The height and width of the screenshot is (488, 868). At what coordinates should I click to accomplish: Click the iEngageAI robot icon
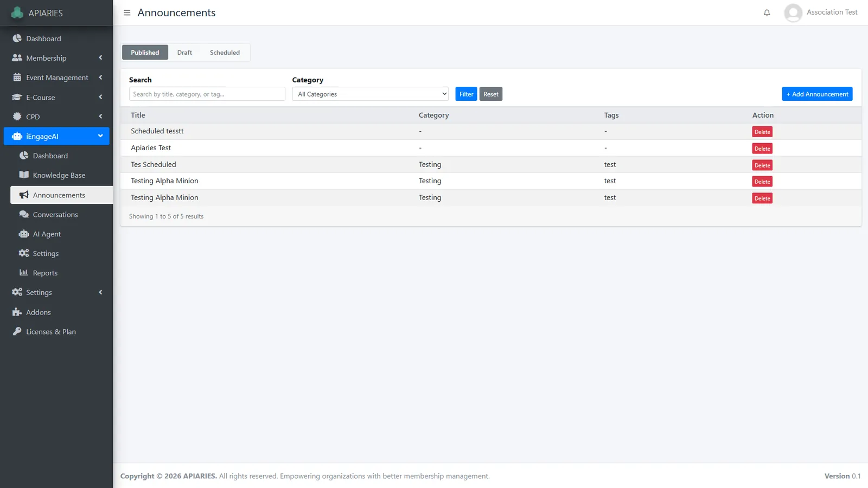pos(17,136)
